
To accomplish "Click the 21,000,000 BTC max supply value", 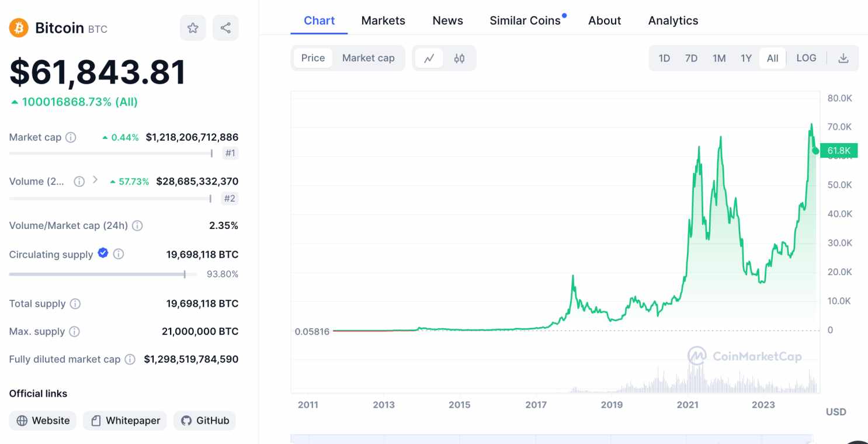I will (x=200, y=331).
